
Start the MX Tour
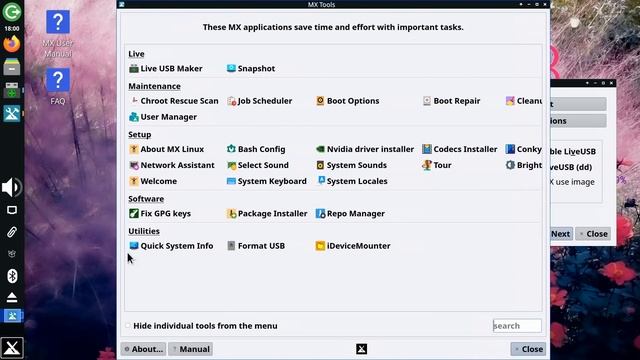[437, 165]
